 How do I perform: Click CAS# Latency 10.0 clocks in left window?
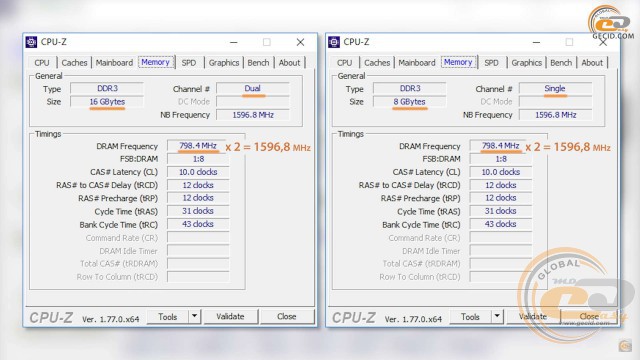198,172
